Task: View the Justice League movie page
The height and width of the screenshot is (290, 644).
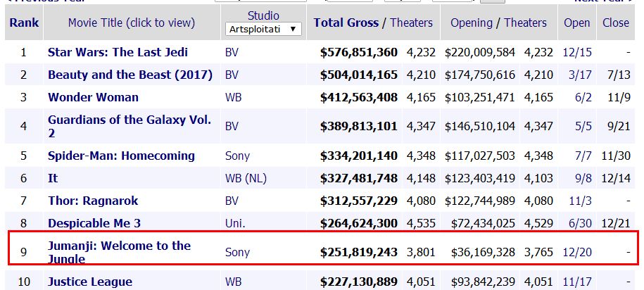Action: click(89, 282)
